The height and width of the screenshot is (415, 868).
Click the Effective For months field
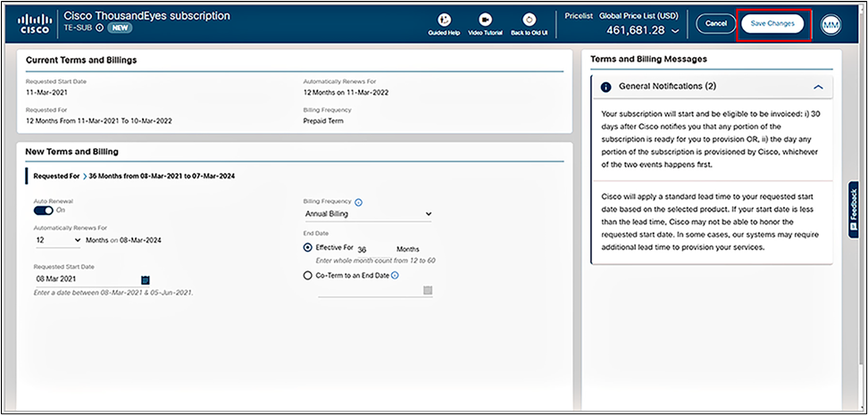pyautogui.click(x=373, y=250)
